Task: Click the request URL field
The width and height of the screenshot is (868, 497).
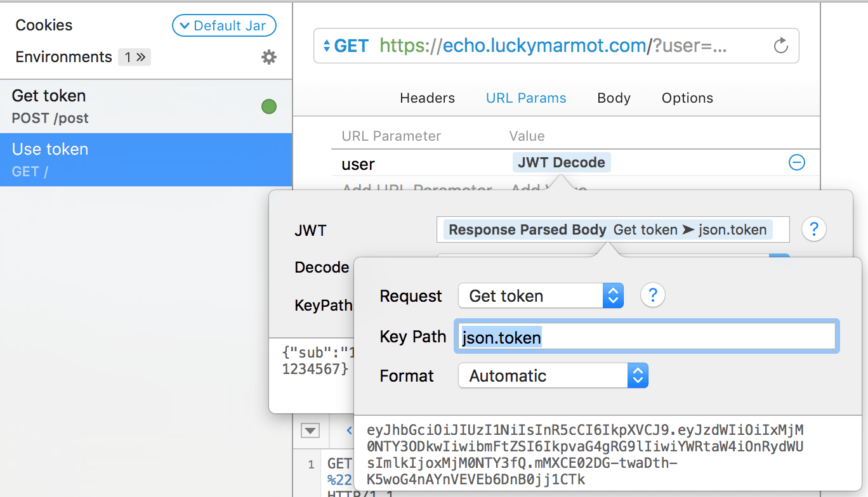Action: point(556,46)
